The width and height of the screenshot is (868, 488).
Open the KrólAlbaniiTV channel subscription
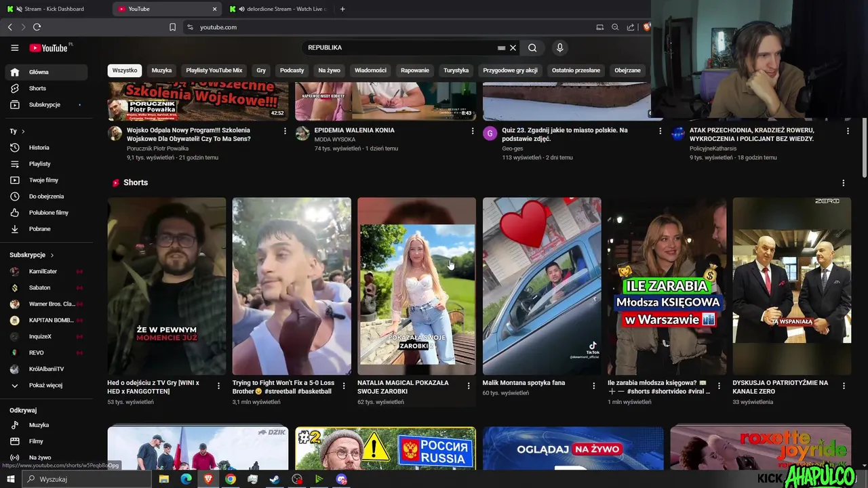pos(46,369)
